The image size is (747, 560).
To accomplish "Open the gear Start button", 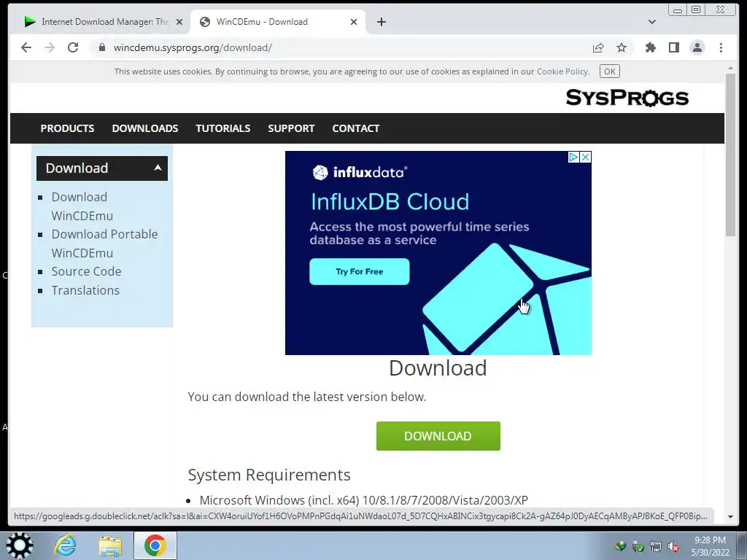I will pos(19,545).
